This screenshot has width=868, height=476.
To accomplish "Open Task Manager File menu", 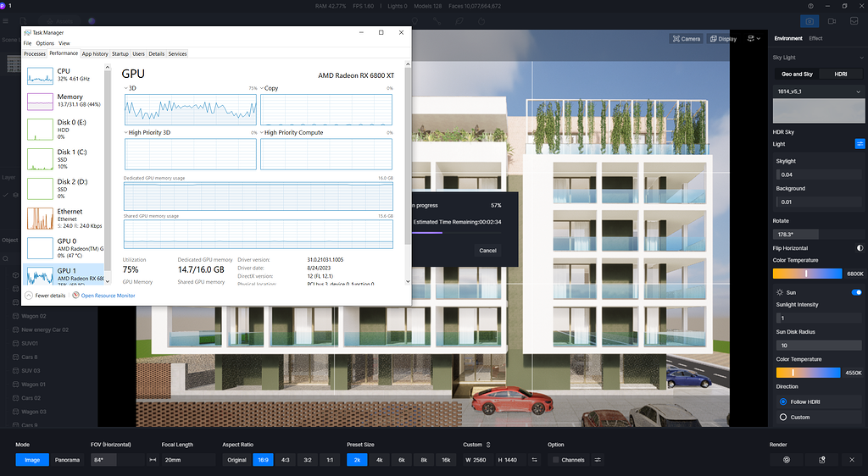I will pyautogui.click(x=28, y=43).
